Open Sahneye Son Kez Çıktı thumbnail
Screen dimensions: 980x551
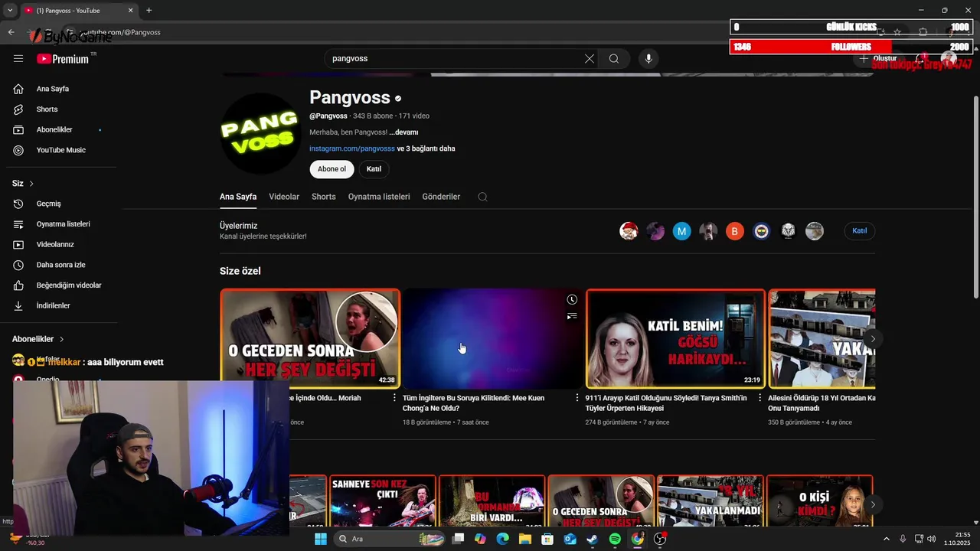point(383,501)
